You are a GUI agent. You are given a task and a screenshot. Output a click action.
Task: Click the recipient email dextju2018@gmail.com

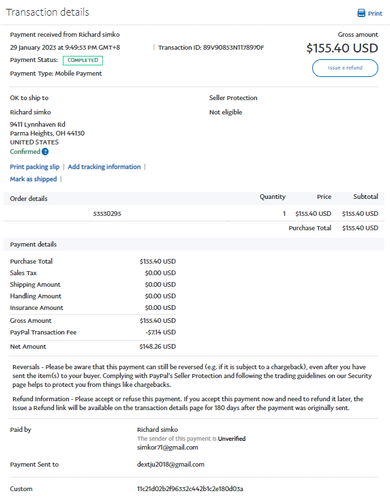171,464
